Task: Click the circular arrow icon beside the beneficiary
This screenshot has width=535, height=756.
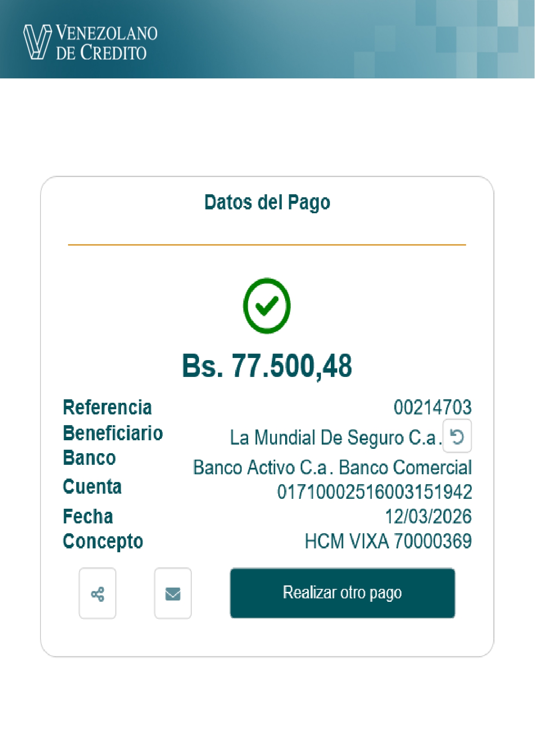Action: tap(457, 436)
